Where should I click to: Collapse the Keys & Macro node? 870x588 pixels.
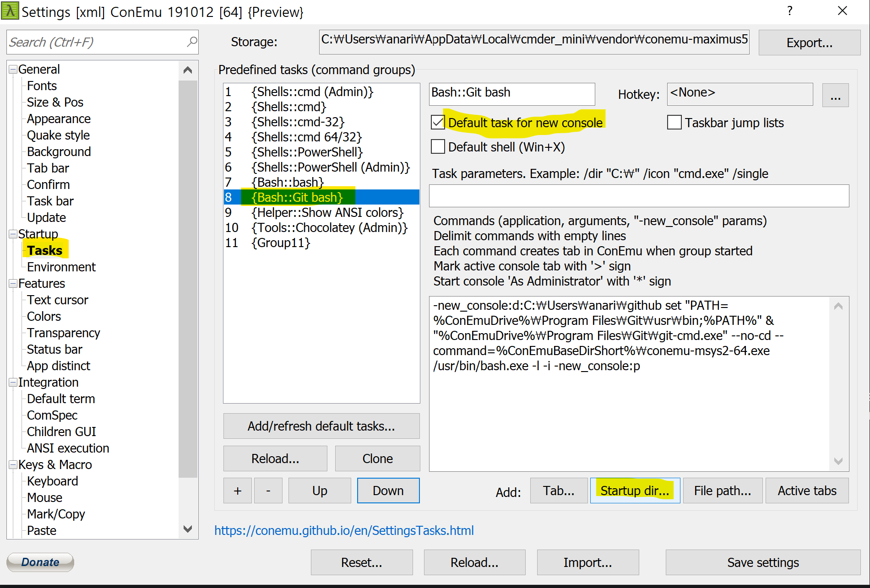pos(13,465)
